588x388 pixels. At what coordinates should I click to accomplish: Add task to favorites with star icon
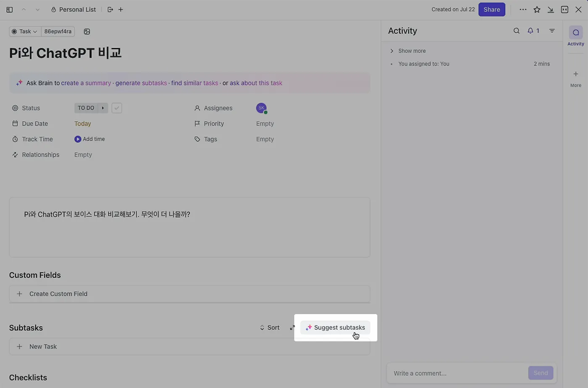(537, 9)
